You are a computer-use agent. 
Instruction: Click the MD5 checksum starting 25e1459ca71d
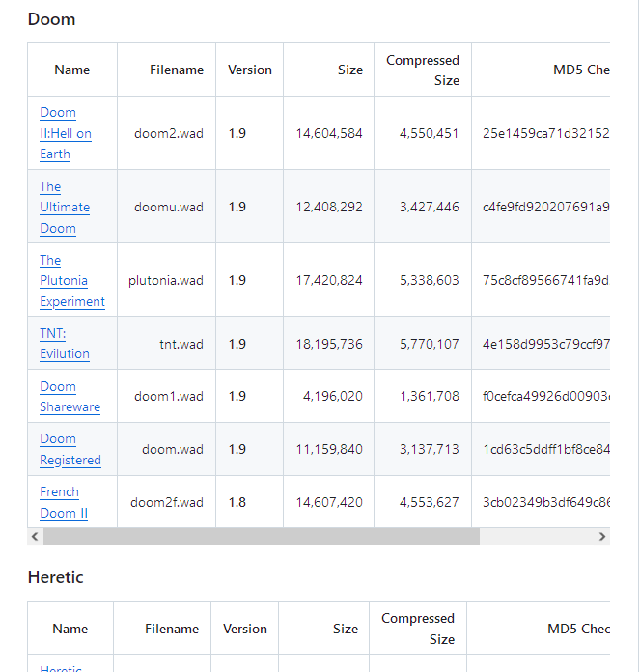coord(546,133)
